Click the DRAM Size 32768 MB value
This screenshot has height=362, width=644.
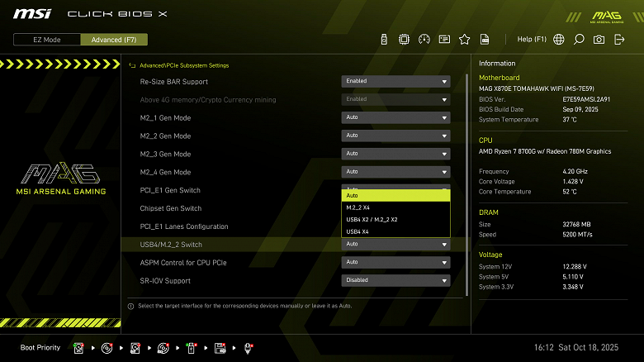[576, 224]
